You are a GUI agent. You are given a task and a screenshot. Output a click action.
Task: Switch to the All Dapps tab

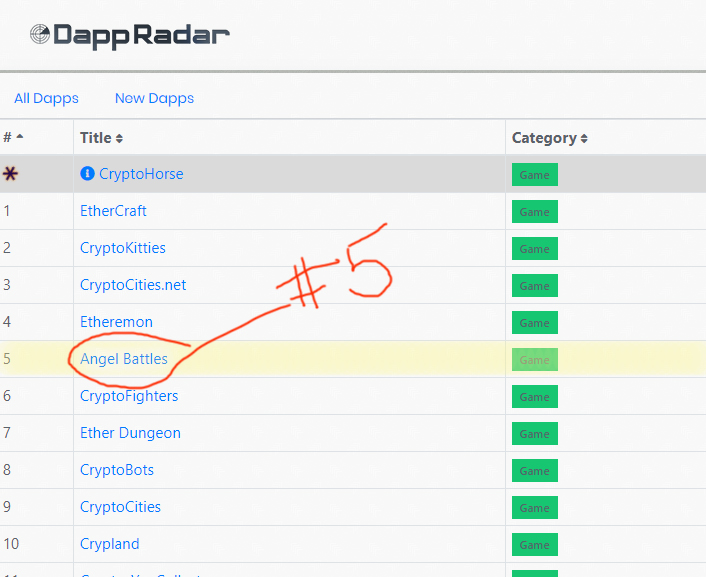46,98
